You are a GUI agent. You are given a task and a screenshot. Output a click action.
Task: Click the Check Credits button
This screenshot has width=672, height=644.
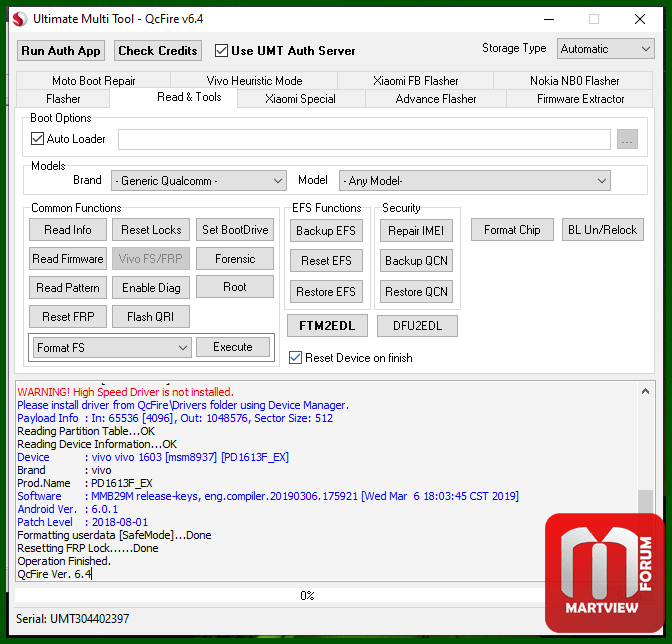click(x=158, y=51)
